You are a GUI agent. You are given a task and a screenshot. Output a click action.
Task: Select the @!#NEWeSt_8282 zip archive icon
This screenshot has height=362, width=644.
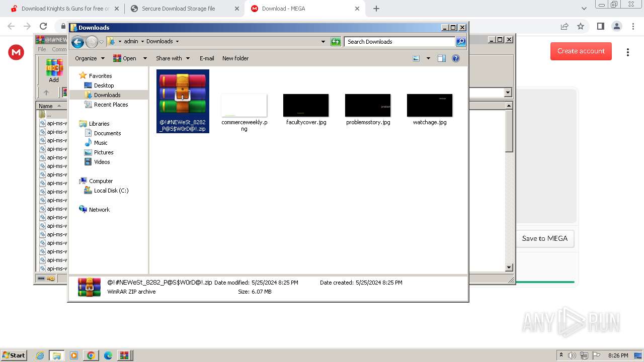[x=183, y=101]
